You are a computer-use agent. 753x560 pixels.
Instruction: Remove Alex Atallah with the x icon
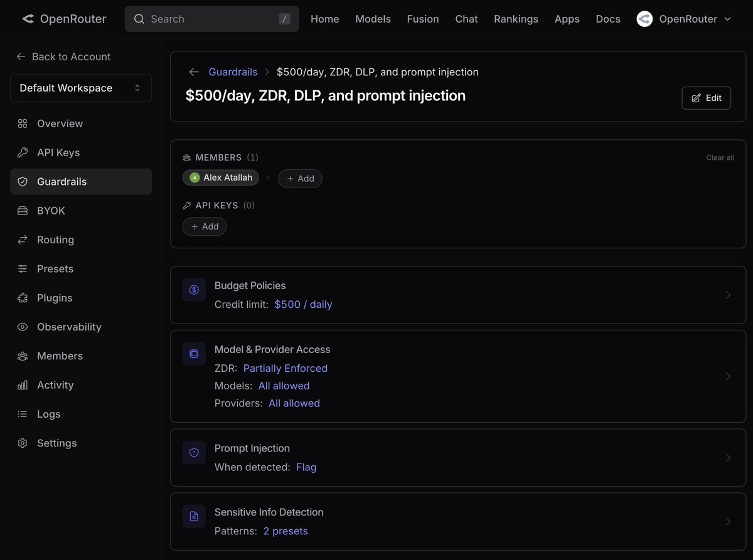[x=268, y=178]
